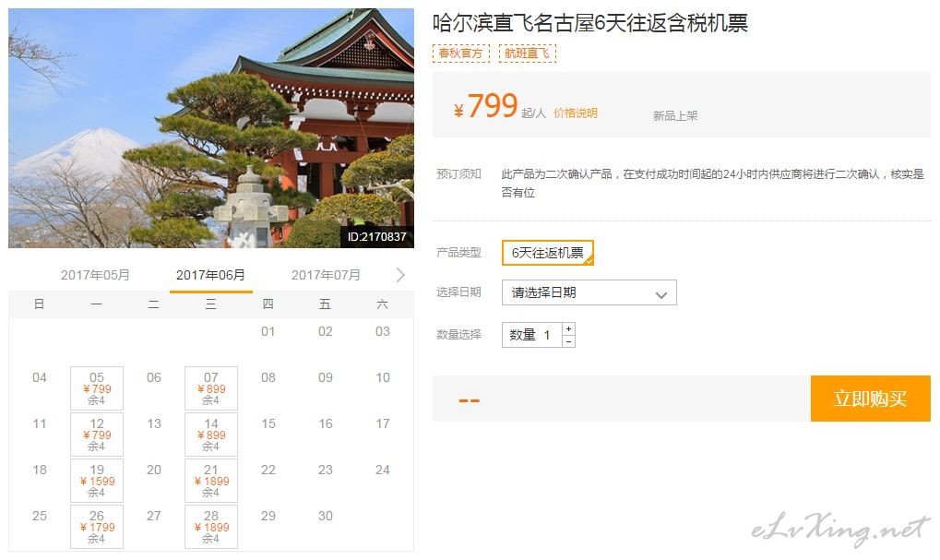Switch to the 2017年07月 tab

click(326, 275)
